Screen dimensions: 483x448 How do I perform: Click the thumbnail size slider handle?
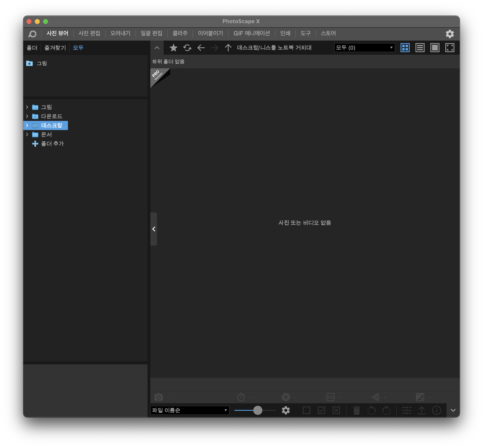coord(258,410)
